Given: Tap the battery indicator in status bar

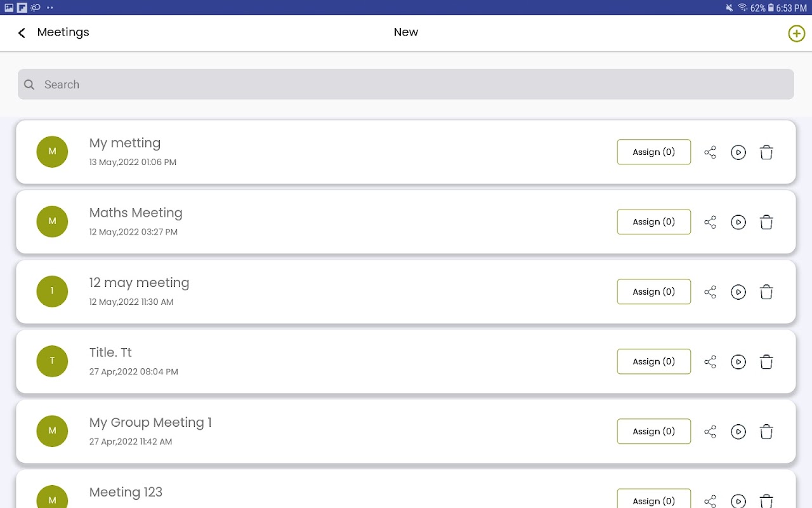Looking at the screenshot, I should click(771, 8).
